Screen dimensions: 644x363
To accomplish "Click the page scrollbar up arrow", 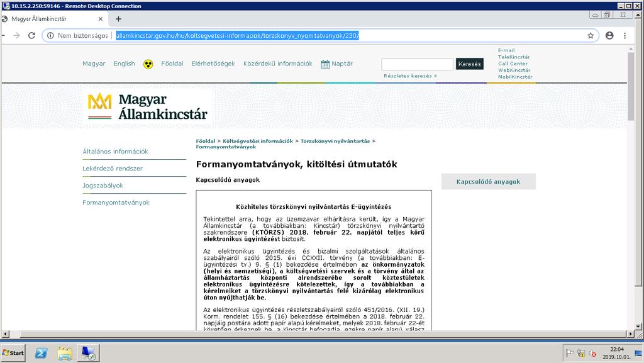I will (x=631, y=48).
